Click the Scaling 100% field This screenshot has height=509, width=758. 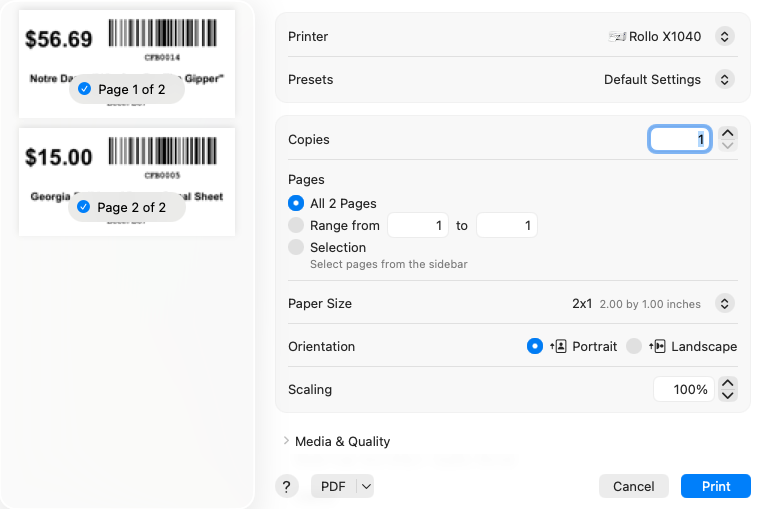(684, 389)
